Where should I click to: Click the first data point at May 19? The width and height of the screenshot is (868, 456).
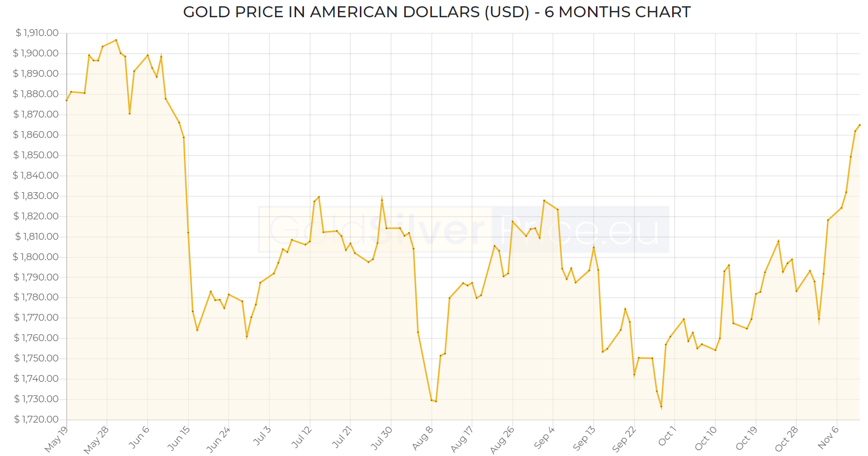[67, 100]
